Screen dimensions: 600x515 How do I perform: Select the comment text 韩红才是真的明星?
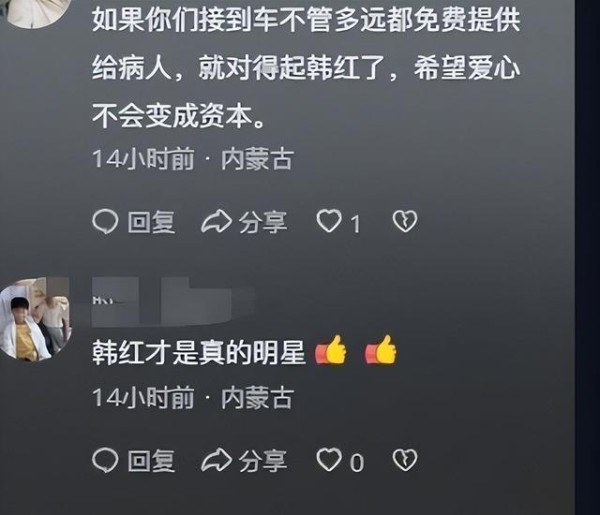coord(199,351)
